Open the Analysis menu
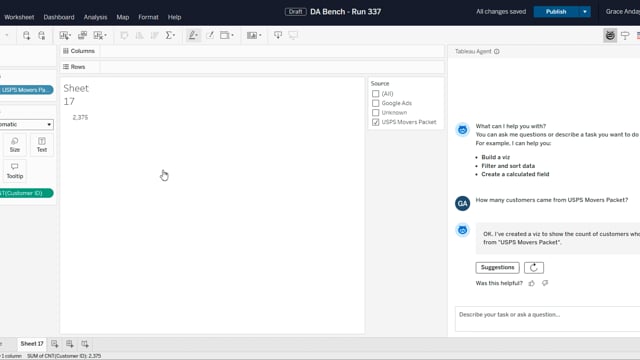The width and height of the screenshot is (640, 360). [x=95, y=17]
